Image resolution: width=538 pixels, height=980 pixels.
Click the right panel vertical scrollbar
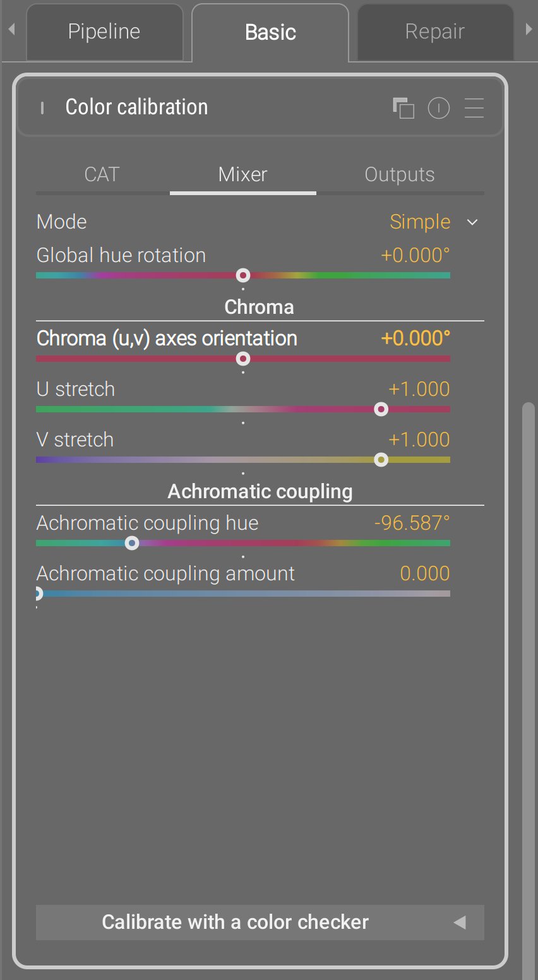click(529, 631)
